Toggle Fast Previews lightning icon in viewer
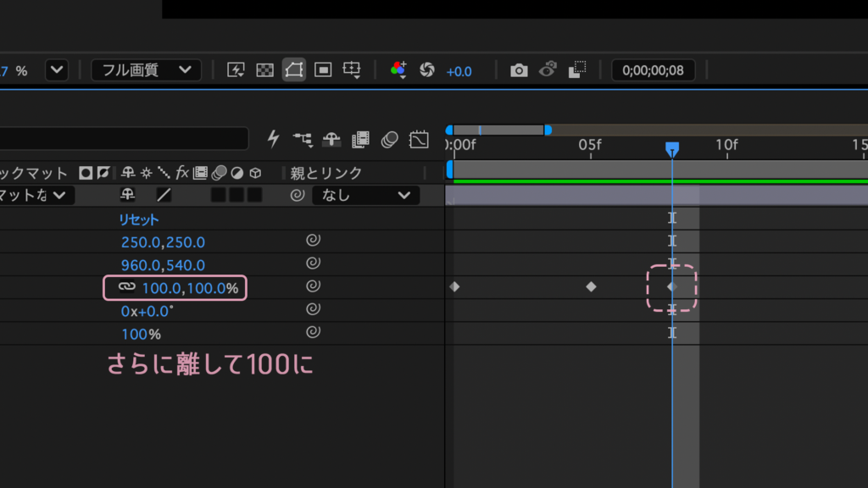This screenshot has width=868, height=488. (236, 69)
